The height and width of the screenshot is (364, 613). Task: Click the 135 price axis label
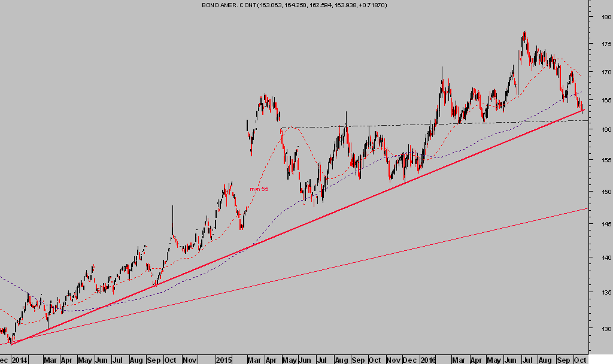click(x=601, y=292)
